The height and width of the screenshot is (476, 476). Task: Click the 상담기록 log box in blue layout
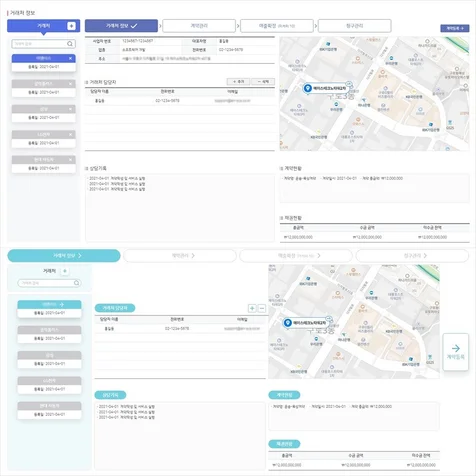[x=180, y=207]
